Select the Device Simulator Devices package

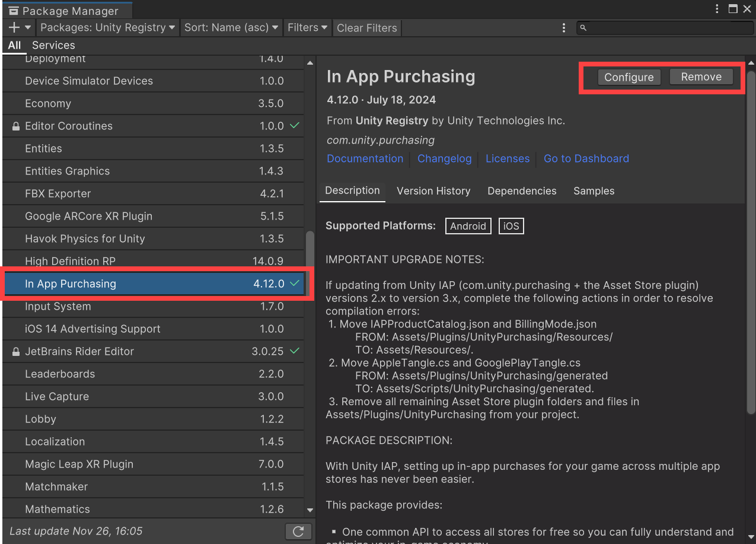(x=153, y=81)
